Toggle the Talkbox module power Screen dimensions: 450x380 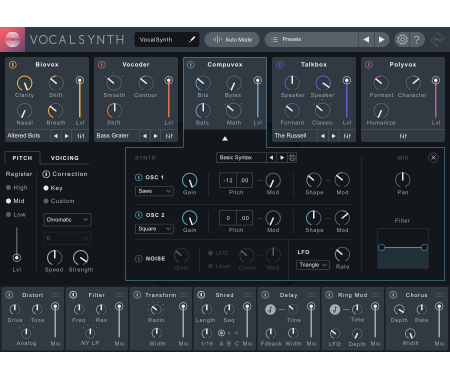click(x=280, y=65)
